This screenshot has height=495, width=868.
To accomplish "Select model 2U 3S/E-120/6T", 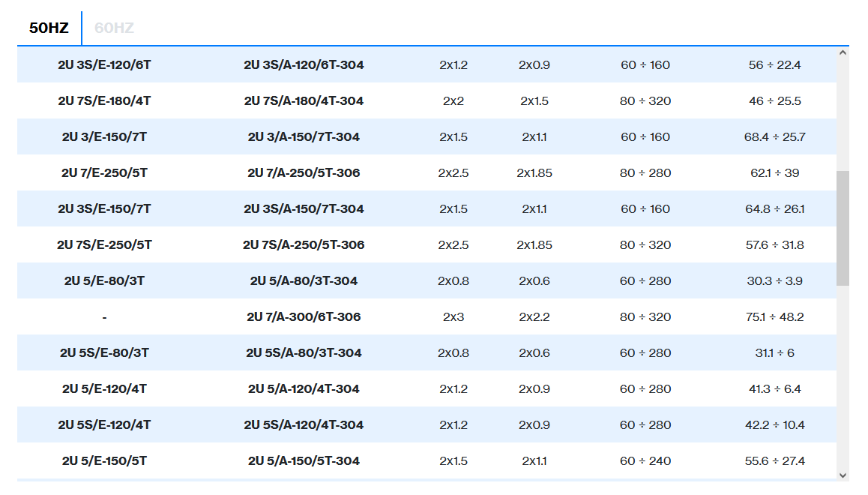I will (104, 65).
